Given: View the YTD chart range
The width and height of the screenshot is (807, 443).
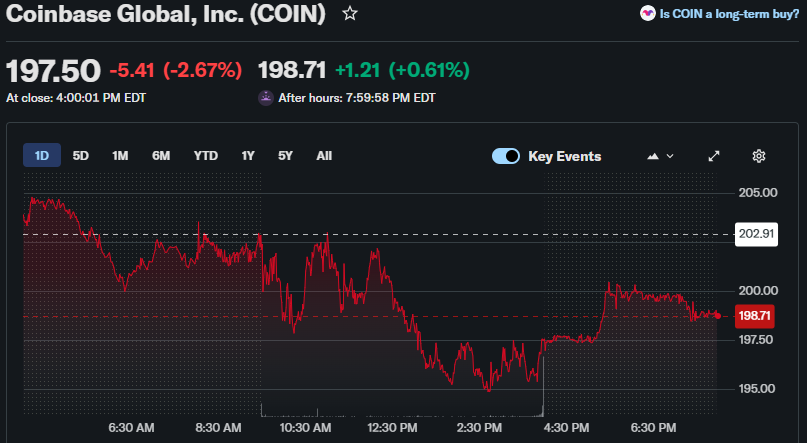Looking at the screenshot, I should click(205, 156).
